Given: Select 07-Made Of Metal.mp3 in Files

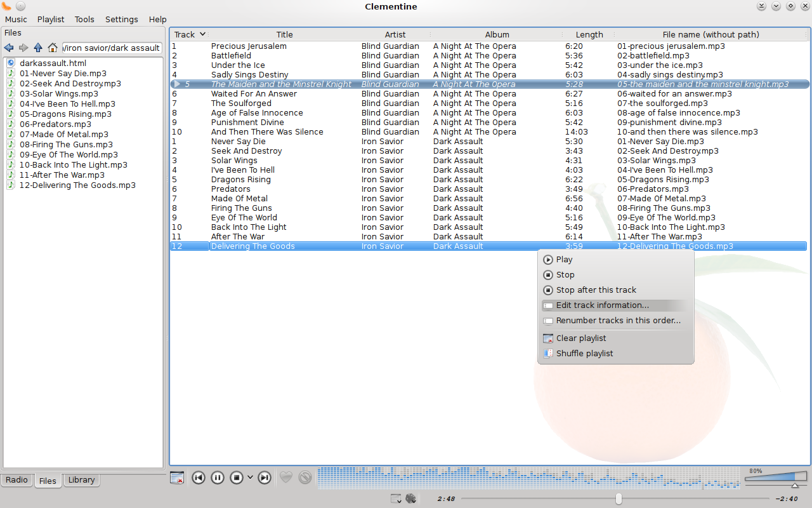Looking at the screenshot, I should (x=63, y=135).
